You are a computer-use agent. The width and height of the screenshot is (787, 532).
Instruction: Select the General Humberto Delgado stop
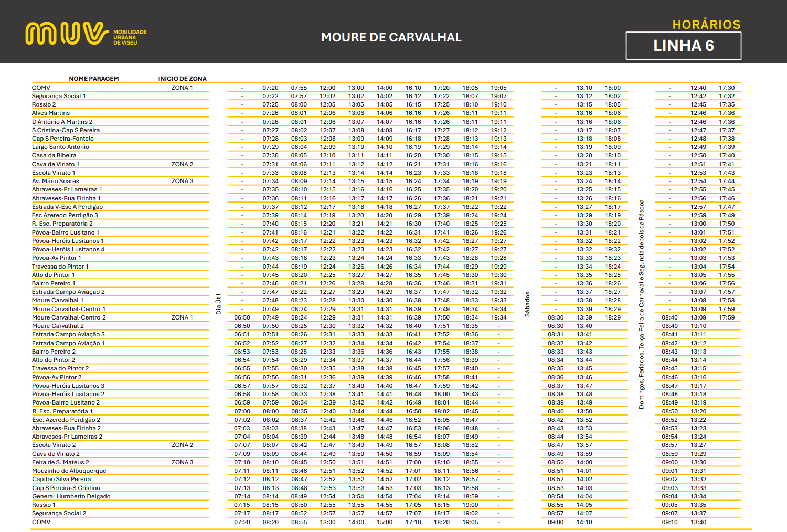click(x=71, y=496)
